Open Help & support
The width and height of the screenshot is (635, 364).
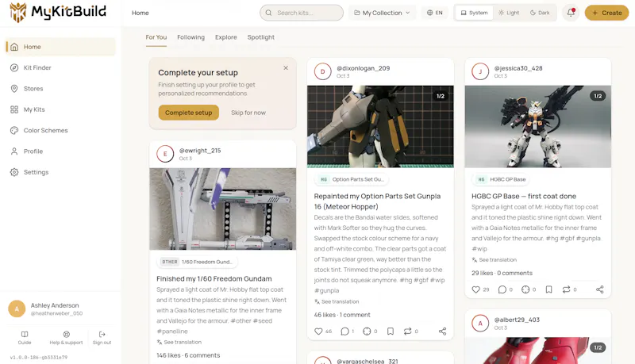point(66,337)
